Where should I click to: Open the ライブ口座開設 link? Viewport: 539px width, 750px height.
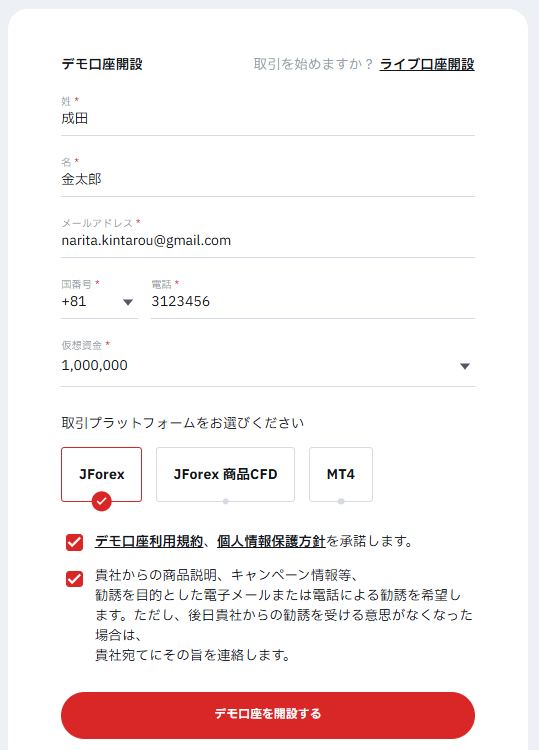click(427, 64)
